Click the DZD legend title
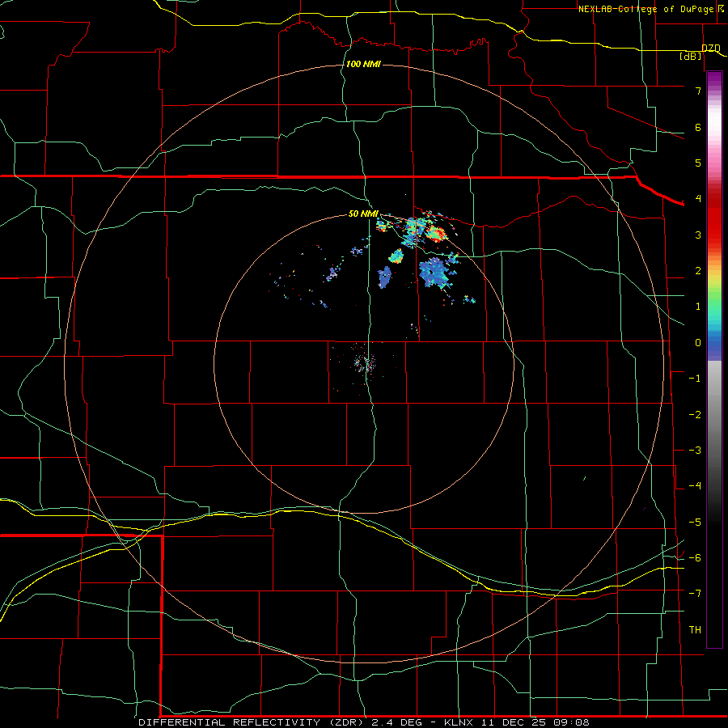Viewport: 728px width, 728px height. (x=711, y=48)
